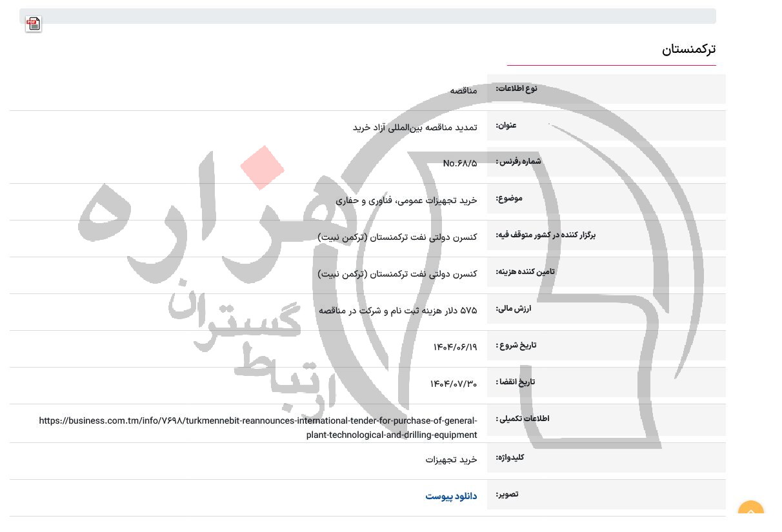Select the برگزار کننده در کشور متوقف فیه label
The image size is (782, 532).
tap(545, 235)
